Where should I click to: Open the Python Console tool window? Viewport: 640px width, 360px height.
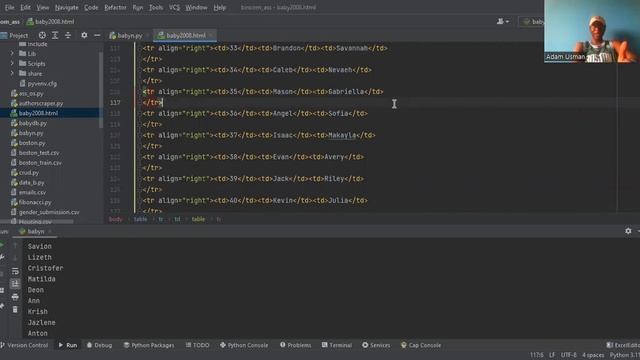[x=244, y=345]
